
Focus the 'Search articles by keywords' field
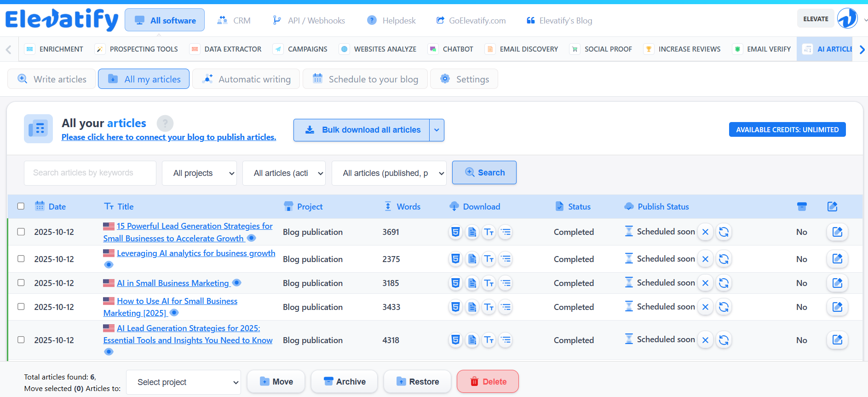(x=90, y=173)
